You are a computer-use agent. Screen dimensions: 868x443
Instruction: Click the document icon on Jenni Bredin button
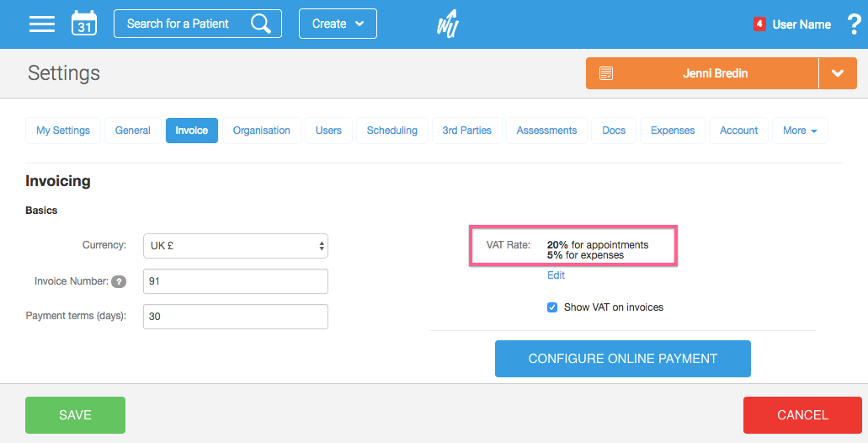(606, 73)
